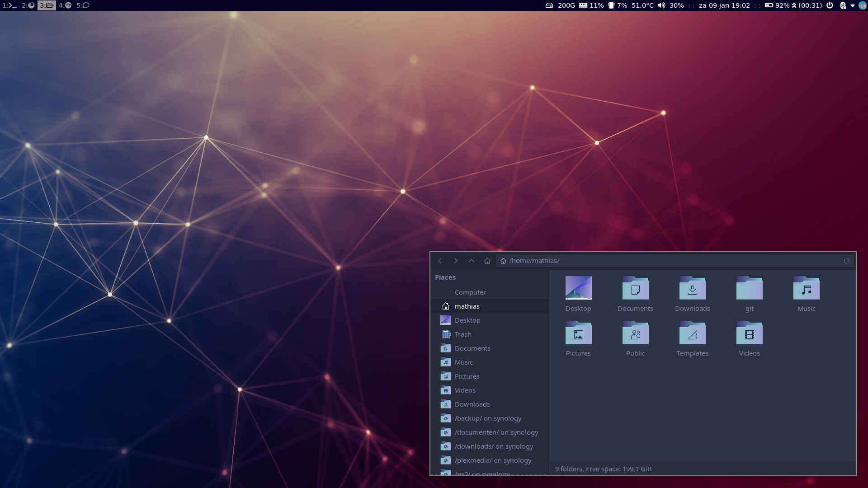Reload the folder with the refresh icon
Image resolution: width=868 pixels, height=488 pixels.
(x=846, y=261)
